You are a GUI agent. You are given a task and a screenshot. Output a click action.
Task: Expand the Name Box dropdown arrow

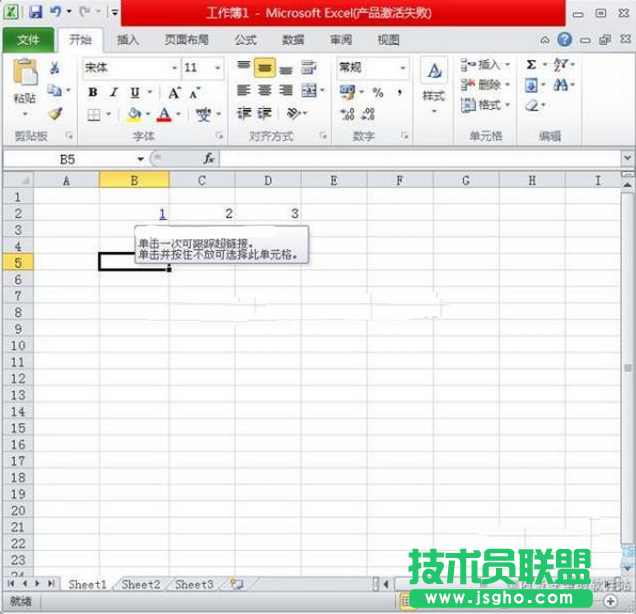coord(140,159)
